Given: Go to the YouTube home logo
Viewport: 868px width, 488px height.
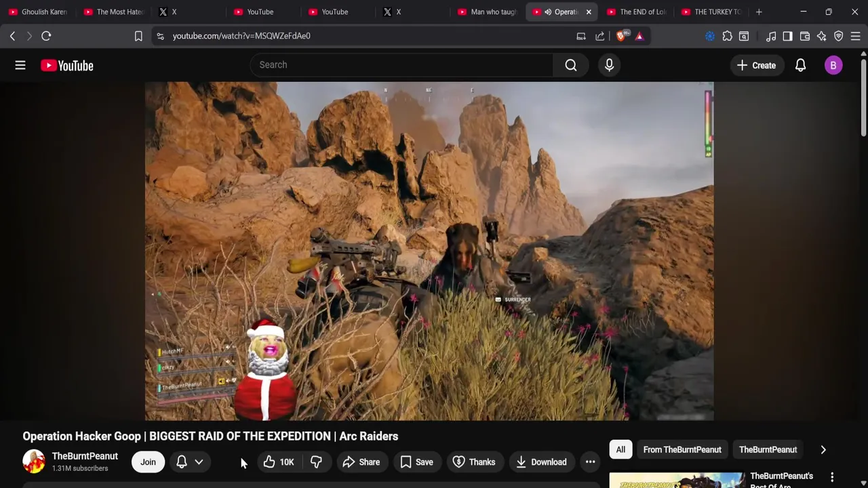Looking at the screenshot, I should pyautogui.click(x=66, y=65).
